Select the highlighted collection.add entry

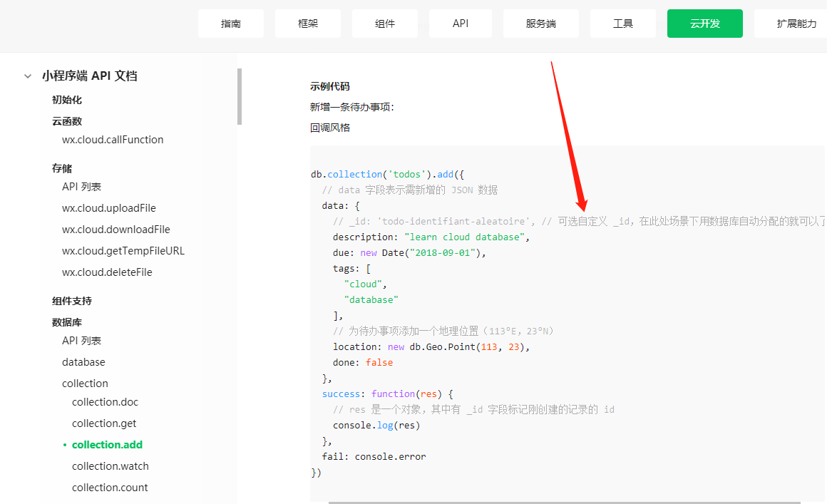coord(107,445)
